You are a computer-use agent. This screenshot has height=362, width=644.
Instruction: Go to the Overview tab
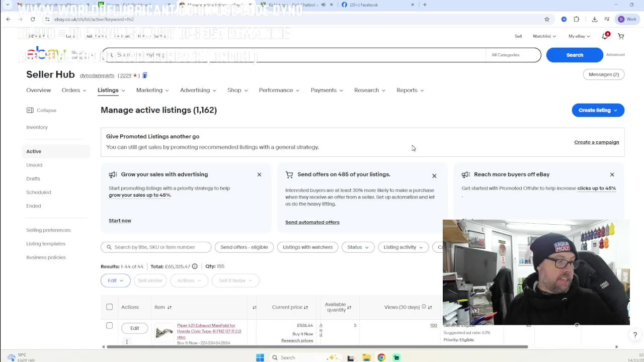[38, 90]
